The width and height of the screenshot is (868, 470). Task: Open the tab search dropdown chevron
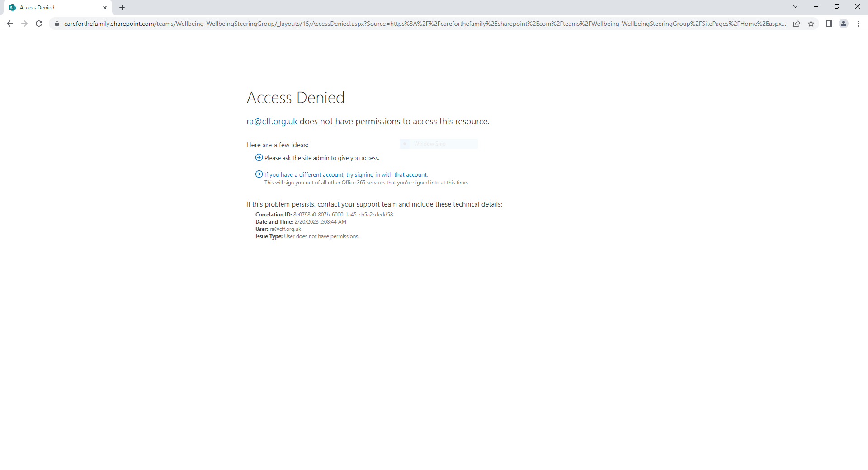(x=795, y=7)
